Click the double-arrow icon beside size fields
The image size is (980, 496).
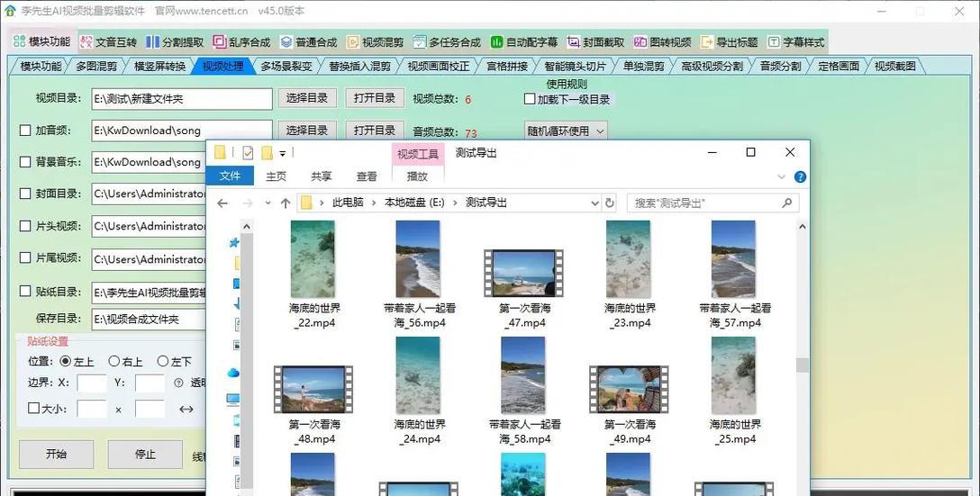(x=186, y=410)
